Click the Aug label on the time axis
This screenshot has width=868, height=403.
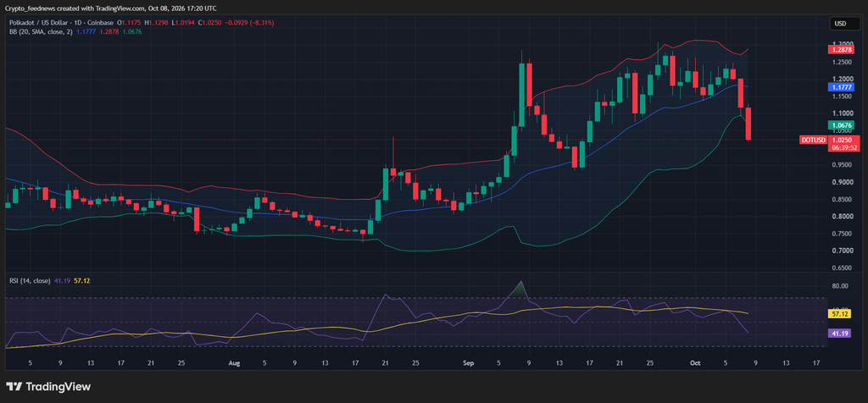pyautogui.click(x=234, y=363)
